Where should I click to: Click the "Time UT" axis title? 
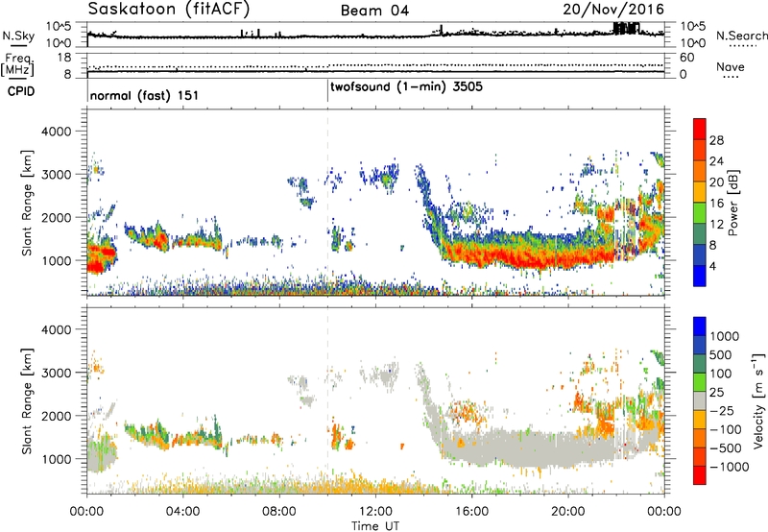click(375, 526)
